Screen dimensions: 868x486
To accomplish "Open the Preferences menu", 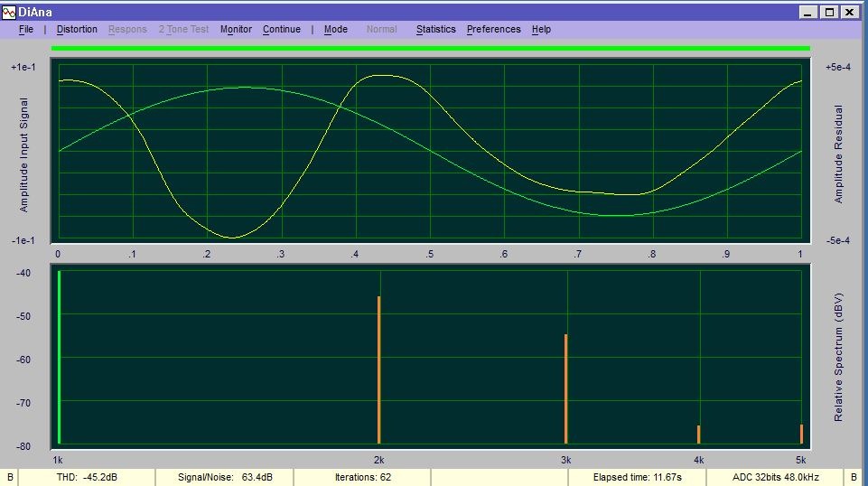I will click(494, 29).
